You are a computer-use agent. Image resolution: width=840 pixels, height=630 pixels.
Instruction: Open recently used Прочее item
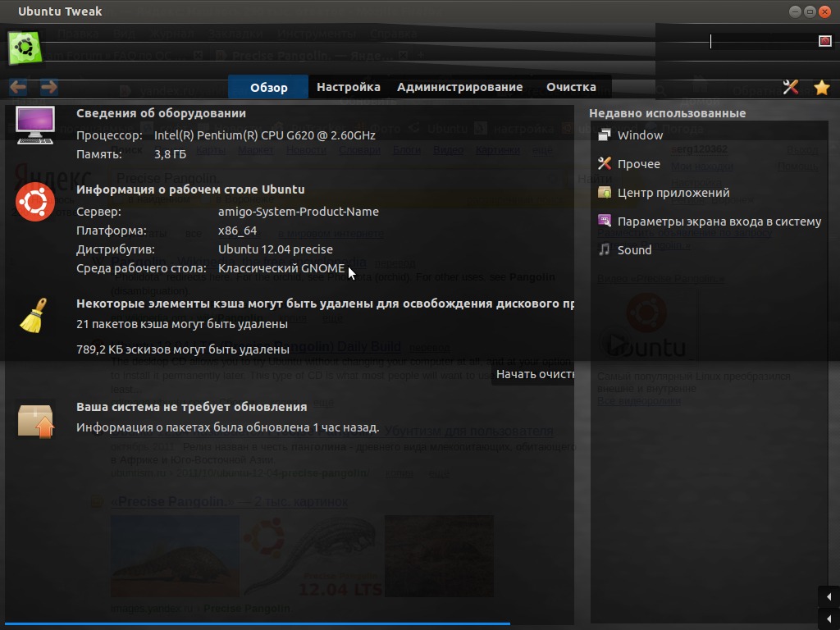click(x=638, y=164)
